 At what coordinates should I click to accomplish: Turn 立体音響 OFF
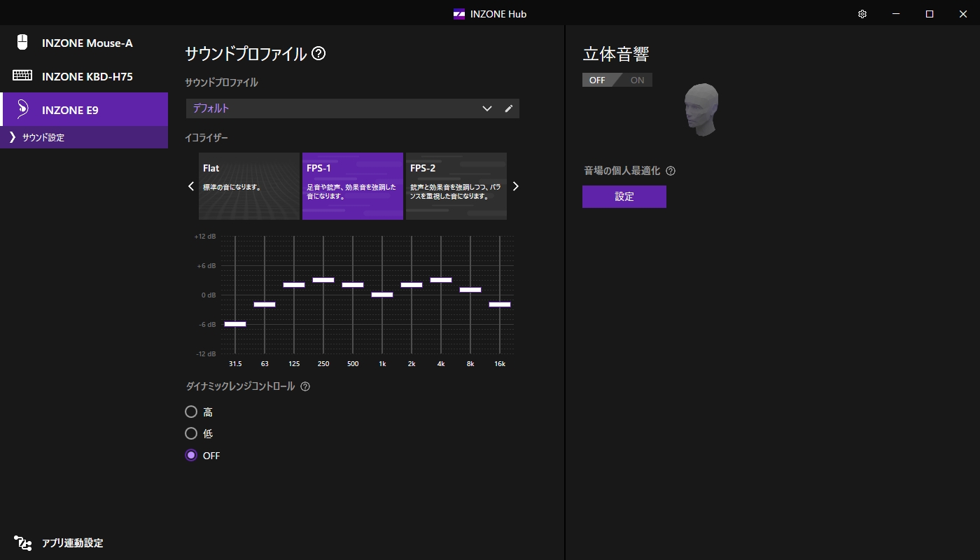click(598, 80)
